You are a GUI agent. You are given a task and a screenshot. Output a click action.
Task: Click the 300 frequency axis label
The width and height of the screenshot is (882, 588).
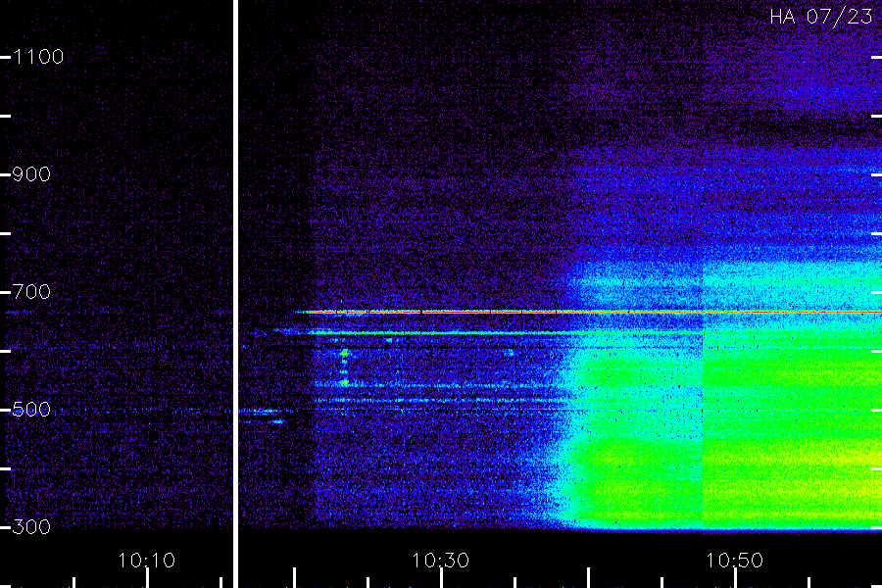click(31, 527)
